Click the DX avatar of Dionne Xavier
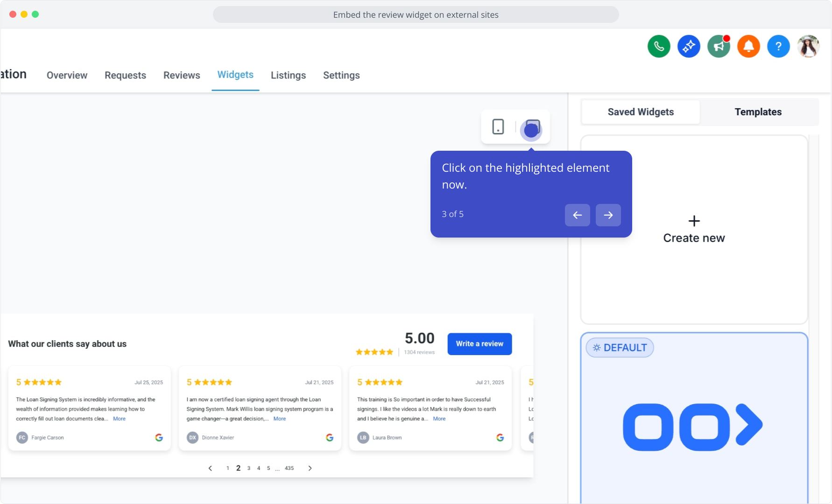Viewport: 832px width, 504px height. coord(192,438)
